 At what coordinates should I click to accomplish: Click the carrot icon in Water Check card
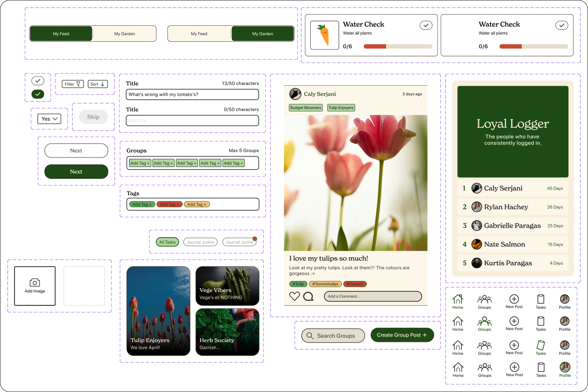point(324,35)
